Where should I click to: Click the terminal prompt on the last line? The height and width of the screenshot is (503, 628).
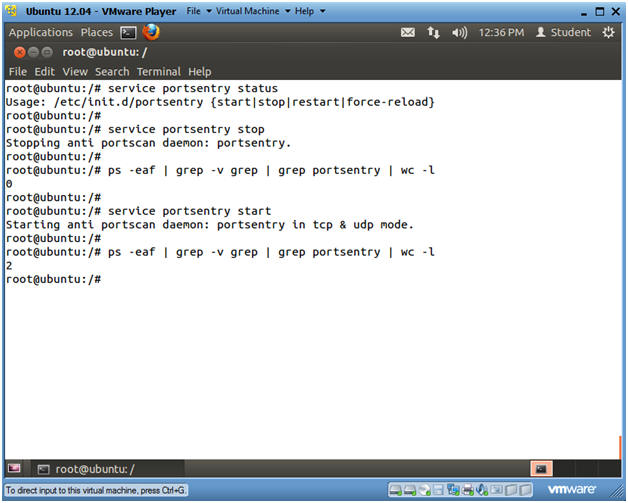(x=53, y=279)
